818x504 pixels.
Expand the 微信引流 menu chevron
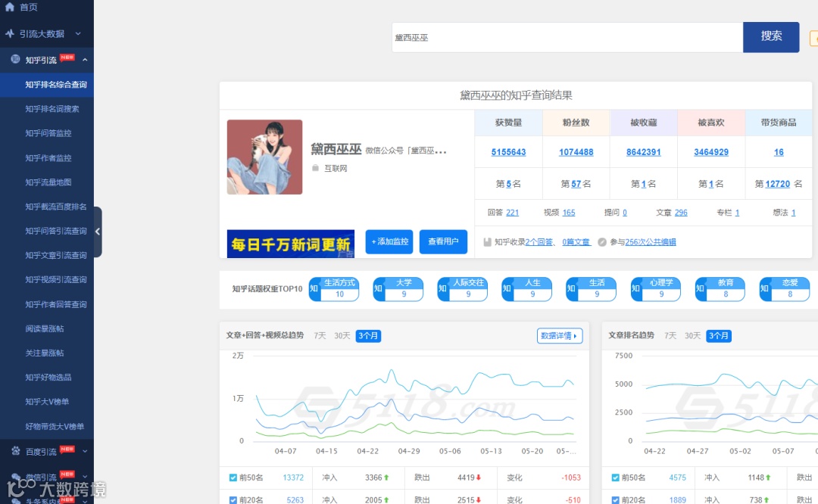(85, 476)
